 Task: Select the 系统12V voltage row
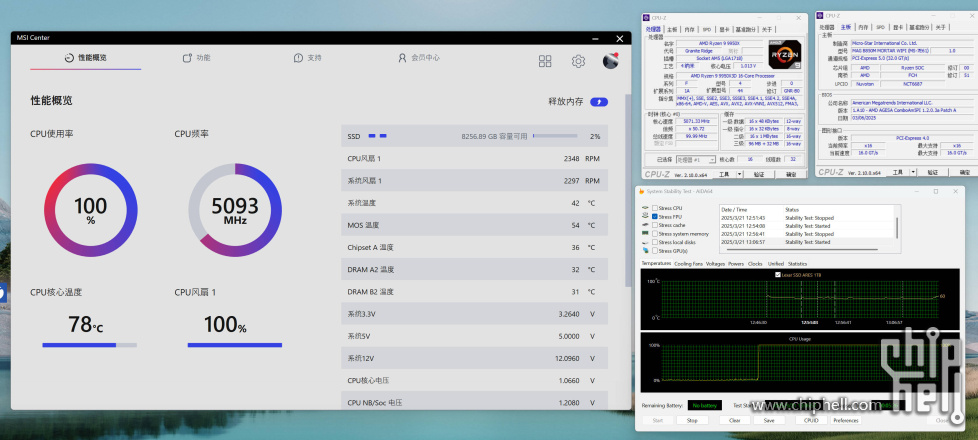[x=474, y=358]
